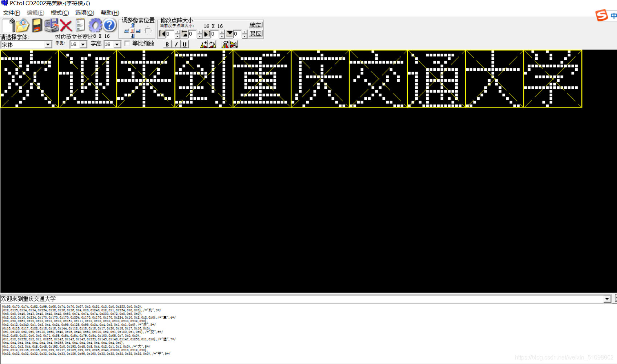Viewport: 617px width, 364px height.
Task: Open settings via the blue gear icon
Action: click(95, 25)
